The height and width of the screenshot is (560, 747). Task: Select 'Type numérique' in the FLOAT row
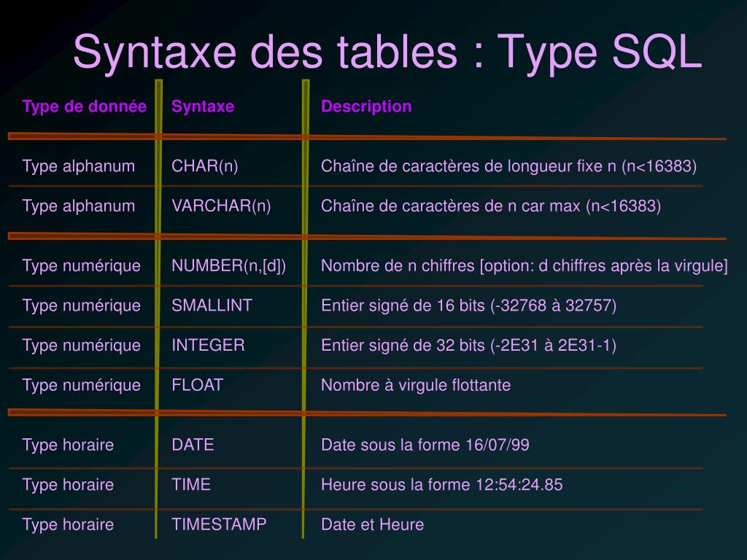[82, 386]
